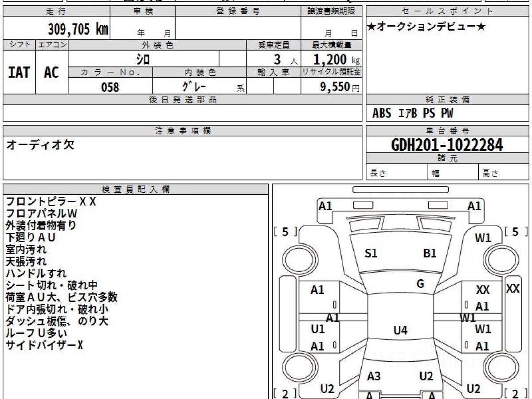Select the ハンドルすれ note
Viewport: 532px width, 399px height.
36,273
